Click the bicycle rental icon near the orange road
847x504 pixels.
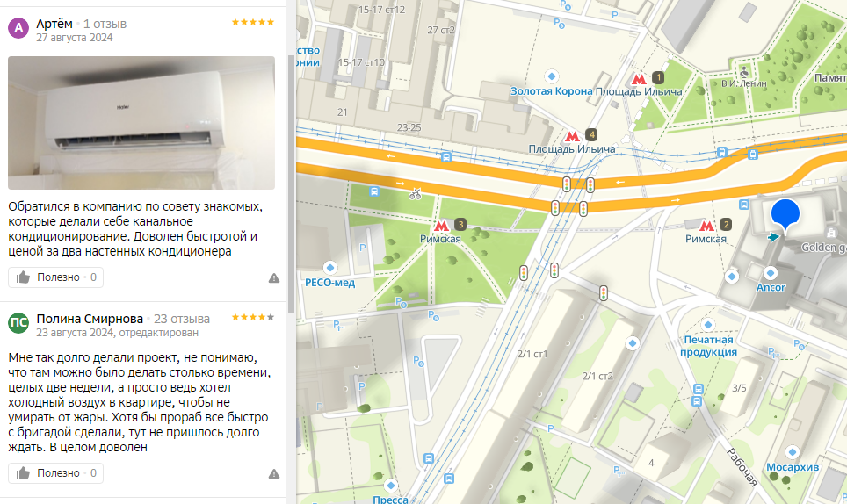[x=415, y=194]
